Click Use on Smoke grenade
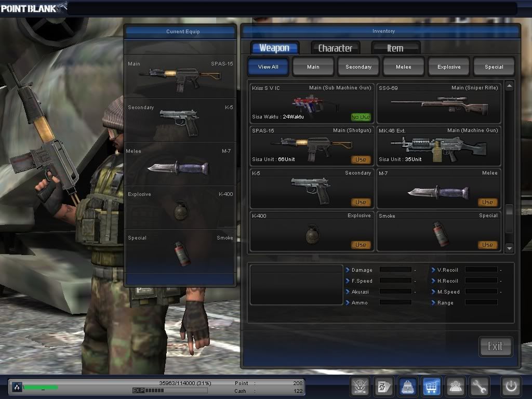The image size is (532, 399). 487,245
